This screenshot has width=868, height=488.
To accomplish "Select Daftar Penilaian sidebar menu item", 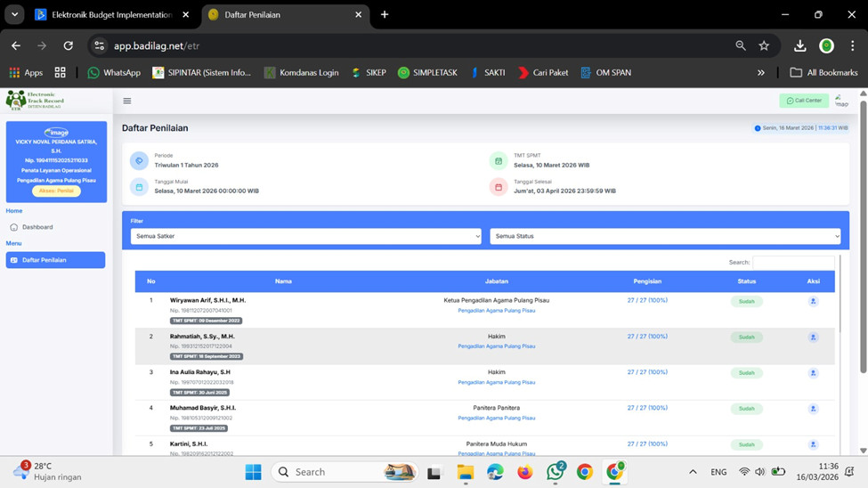I will [x=55, y=260].
